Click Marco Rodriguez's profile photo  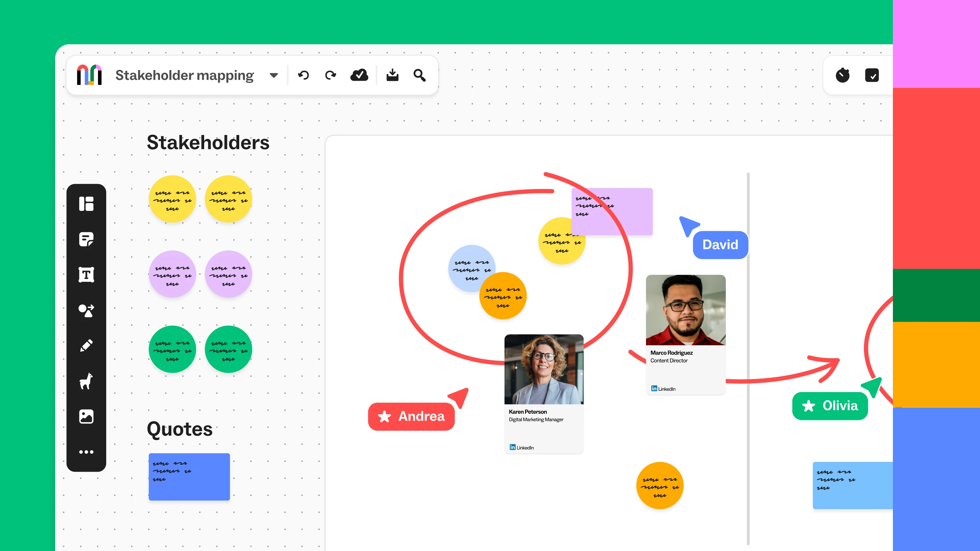686,310
